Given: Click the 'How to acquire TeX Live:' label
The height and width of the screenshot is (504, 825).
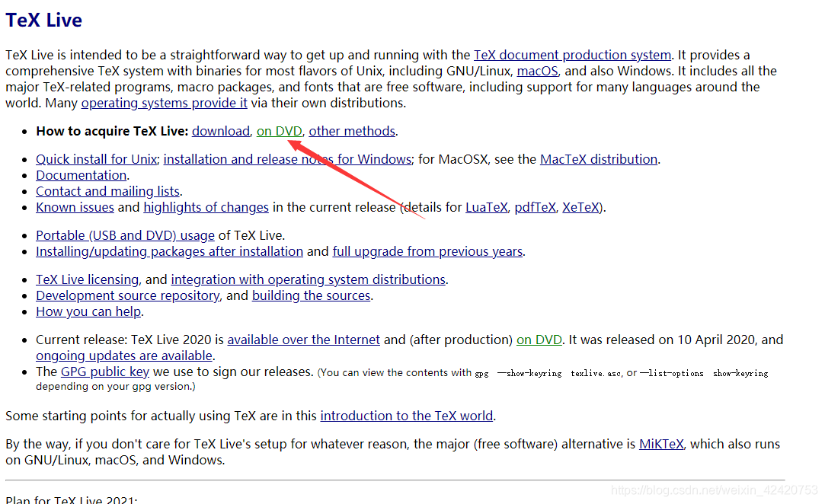Looking at the screenshot, I should coord(112,131).
